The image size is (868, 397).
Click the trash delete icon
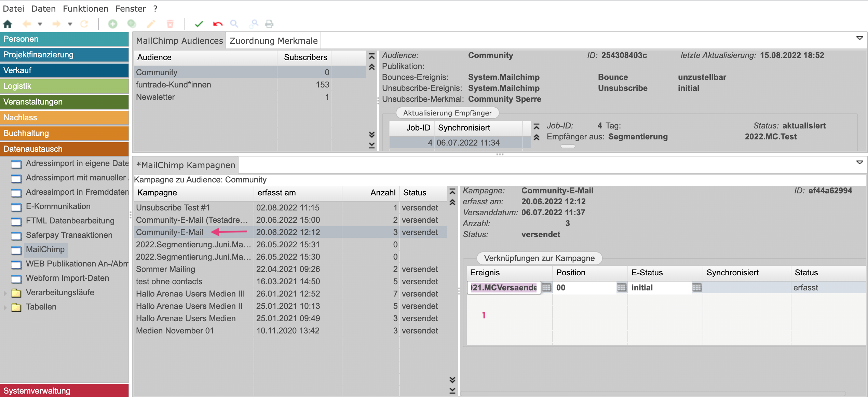coord(170,24)
